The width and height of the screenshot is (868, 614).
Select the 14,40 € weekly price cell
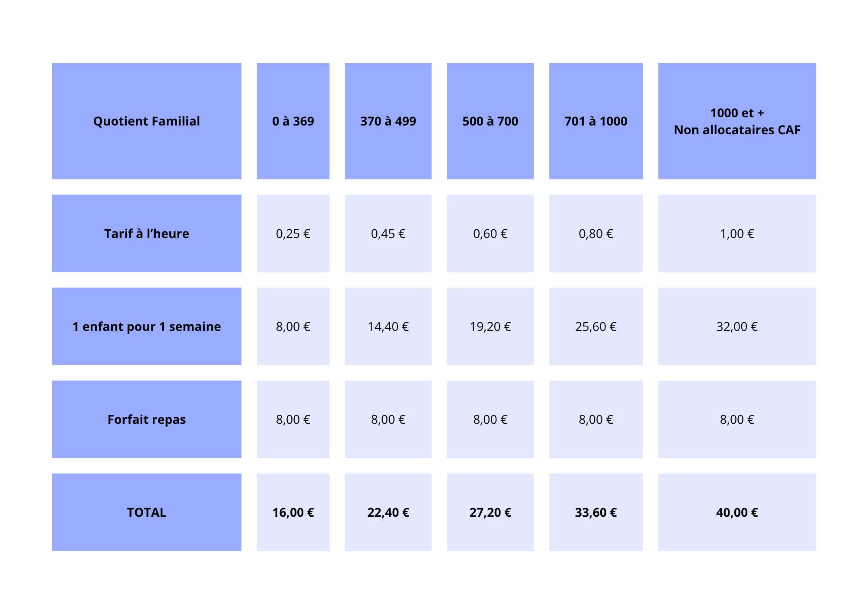(x=388, y=327)
